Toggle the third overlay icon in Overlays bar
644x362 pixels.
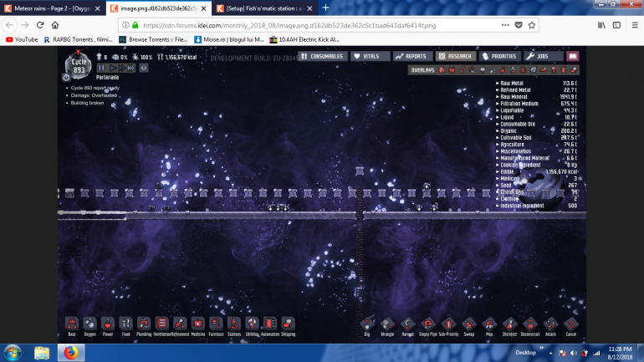[x=462, y=70]
